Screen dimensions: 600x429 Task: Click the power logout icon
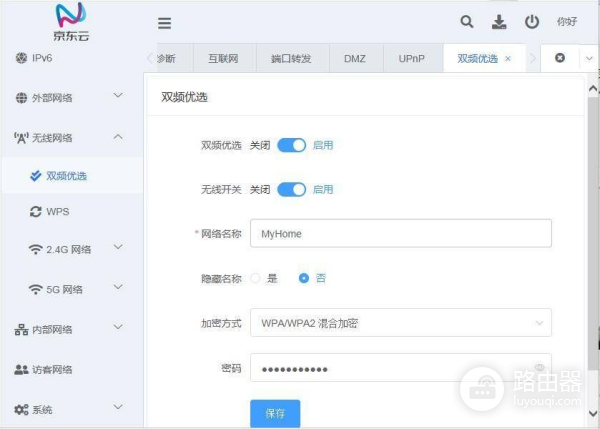[x=532, y=22]
